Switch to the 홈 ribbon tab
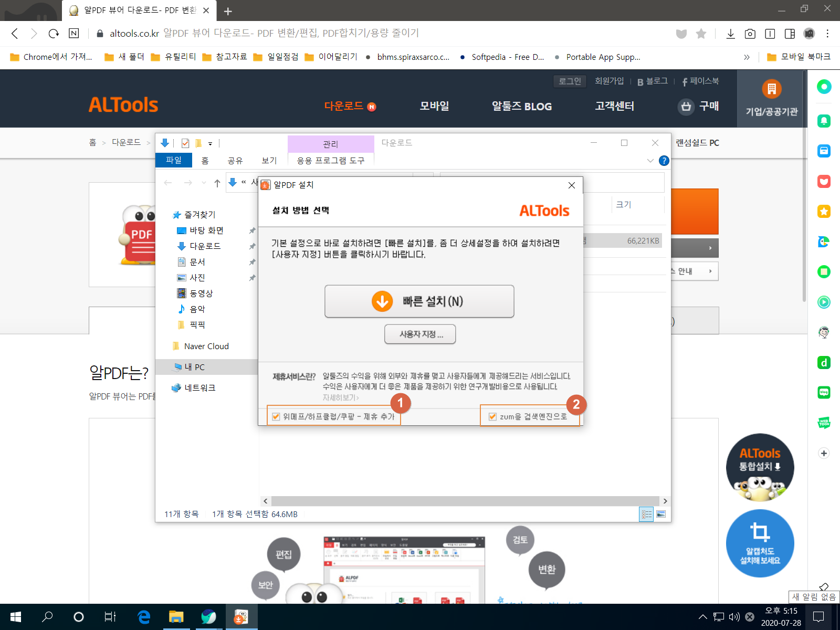 click(x=205, y=160)
